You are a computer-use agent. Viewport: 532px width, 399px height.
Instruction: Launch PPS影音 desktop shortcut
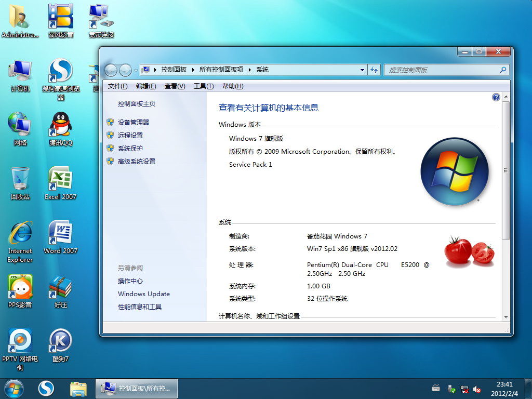[20, 288]
